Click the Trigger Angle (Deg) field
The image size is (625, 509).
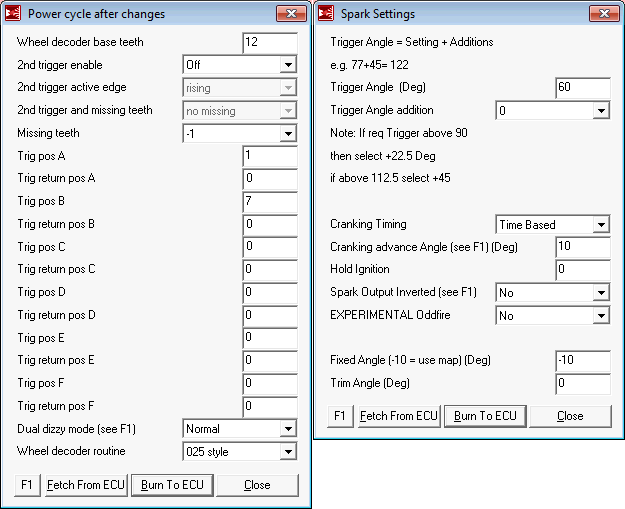click(x=583, y=88)
